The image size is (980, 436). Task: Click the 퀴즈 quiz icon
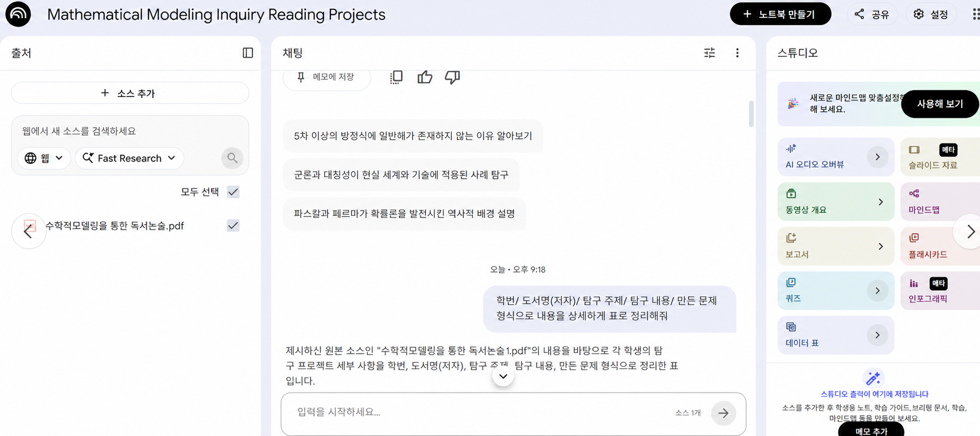tap(791, 282)
